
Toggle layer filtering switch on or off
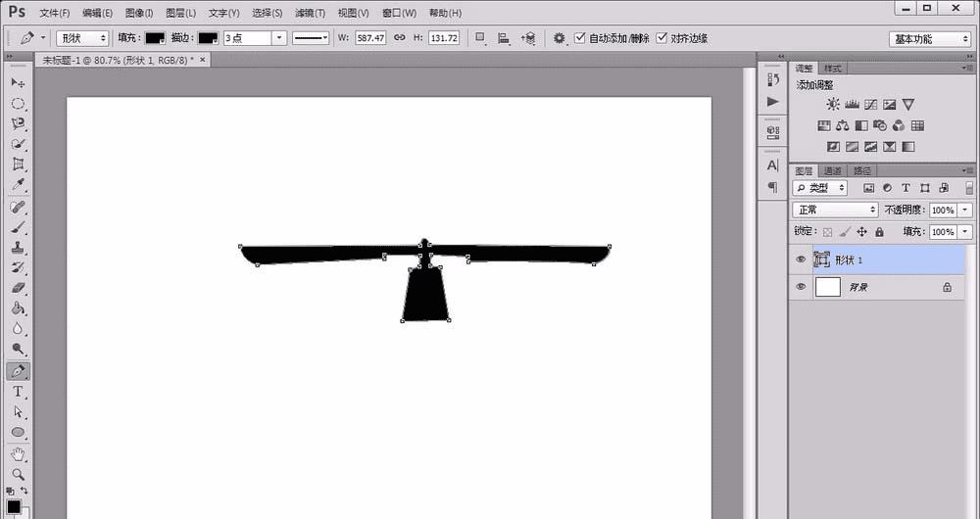click(969, 188)
